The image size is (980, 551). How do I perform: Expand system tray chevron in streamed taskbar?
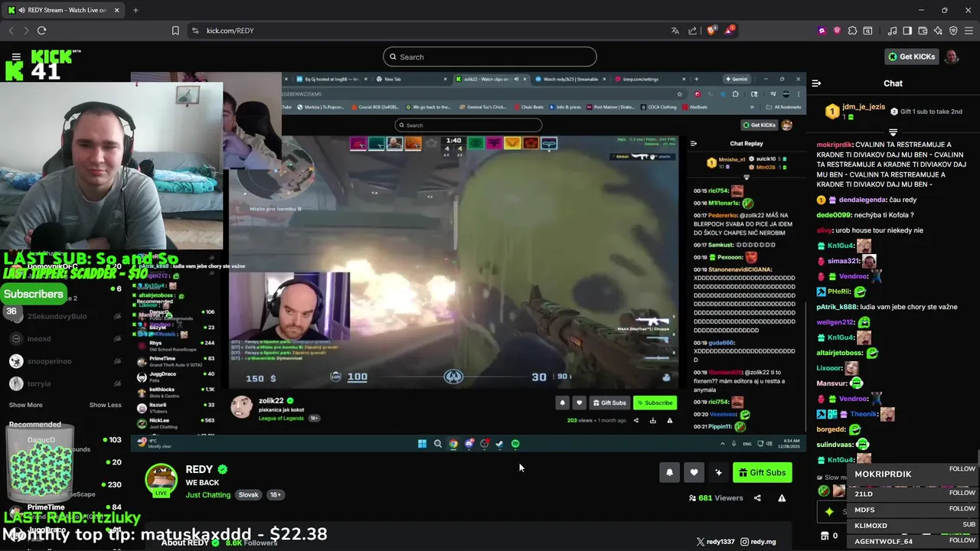click(722, 444)
